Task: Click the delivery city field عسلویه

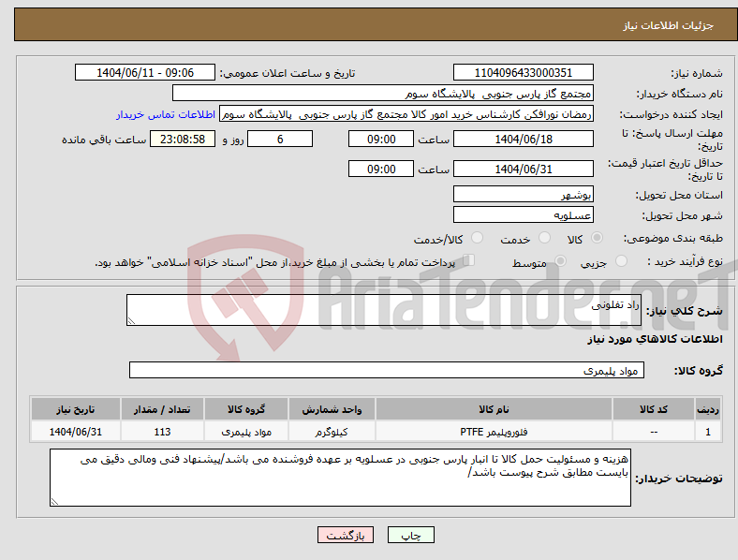Action: [523, 215]
